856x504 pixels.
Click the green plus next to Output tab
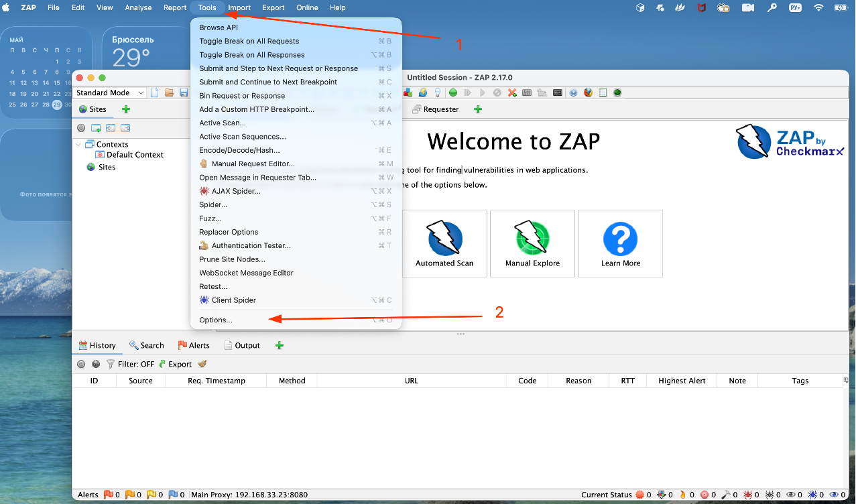pyautogui.click(x=280, y=345)
